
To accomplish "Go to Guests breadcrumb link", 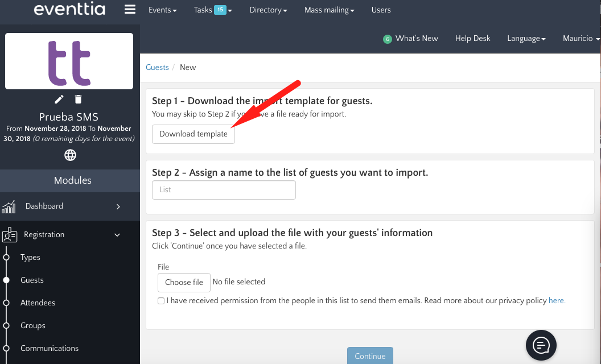I will tap(157, 67).
